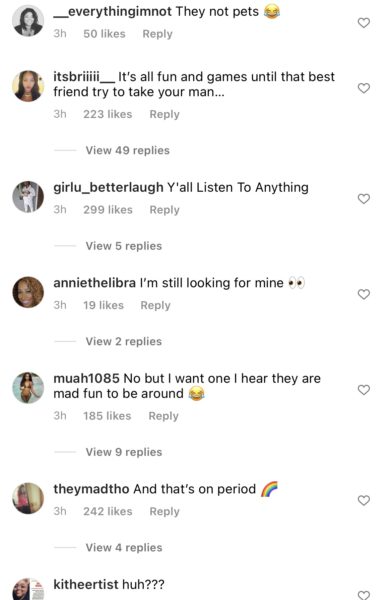This screenshot has width=392, height=600.
Task: Like girlu_betterlaugh's comment with heart
Action: point(364,199)
